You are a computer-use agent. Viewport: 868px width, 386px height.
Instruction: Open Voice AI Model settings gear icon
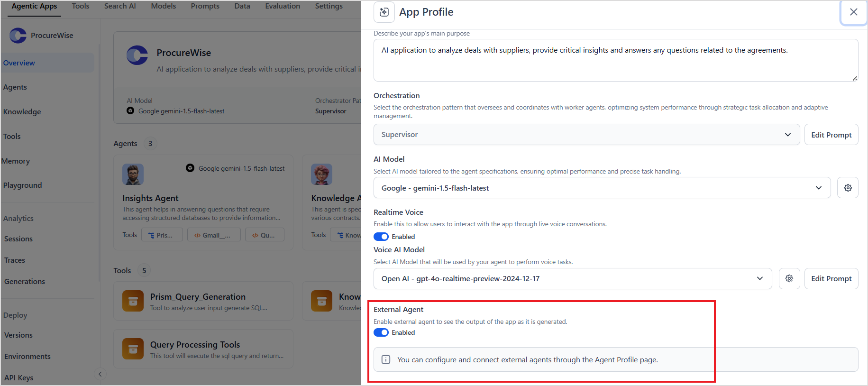tap(789, 279)
